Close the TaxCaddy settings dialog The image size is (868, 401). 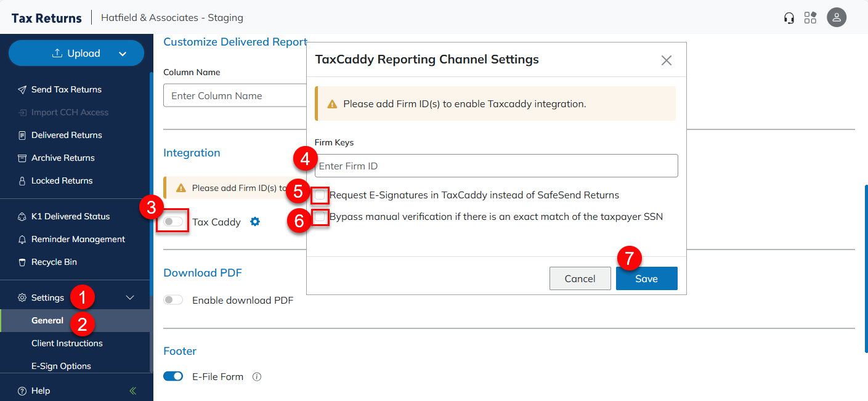click(x=666, y=60)
